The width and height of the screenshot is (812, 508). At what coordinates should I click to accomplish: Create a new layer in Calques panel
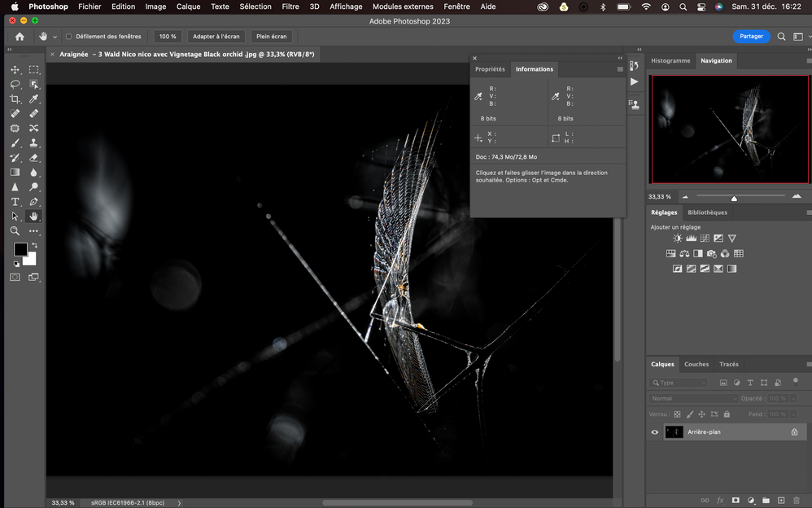coord(781,500)
